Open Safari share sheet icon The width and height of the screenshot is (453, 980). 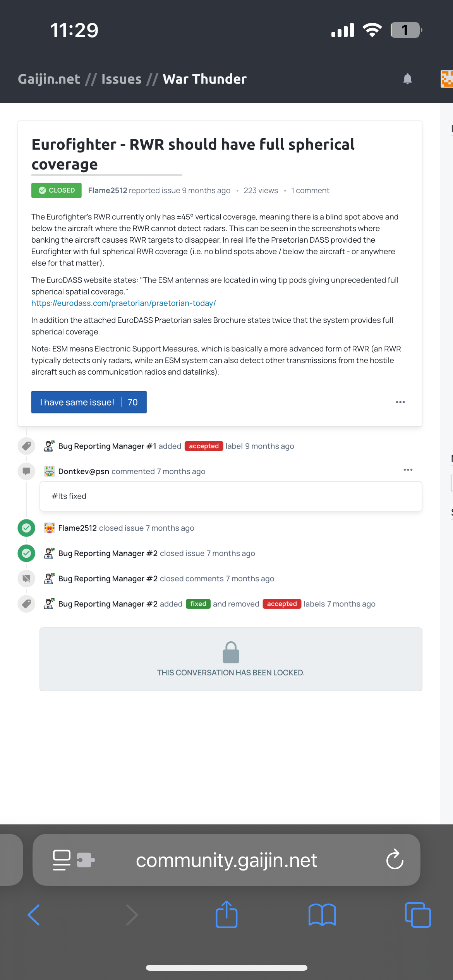point(226,915)
